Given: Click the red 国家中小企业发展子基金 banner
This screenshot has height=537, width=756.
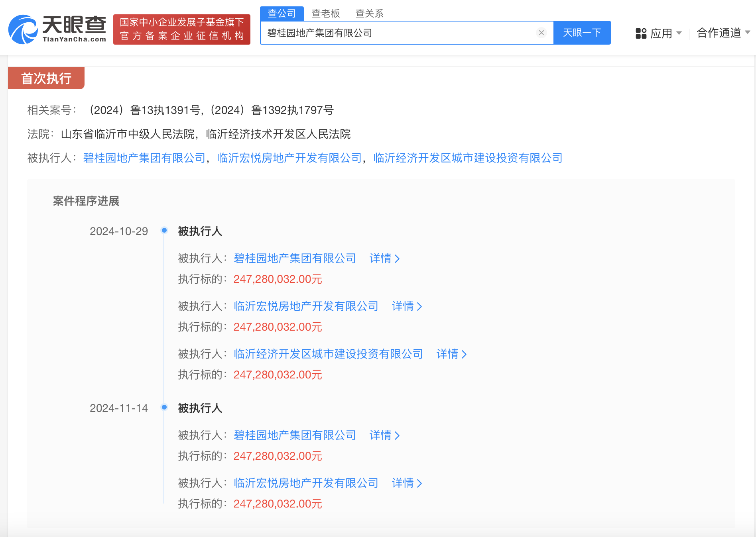Looking at the screenshot, I should 182,29.
